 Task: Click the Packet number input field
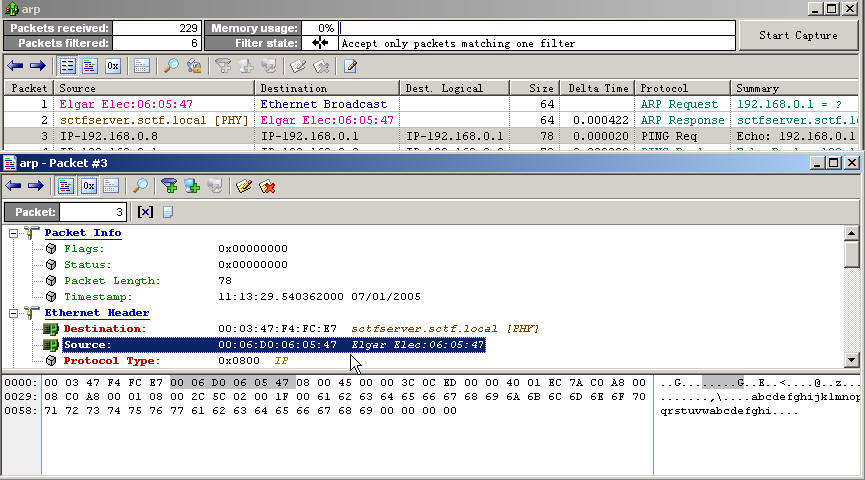coord(92,212)
